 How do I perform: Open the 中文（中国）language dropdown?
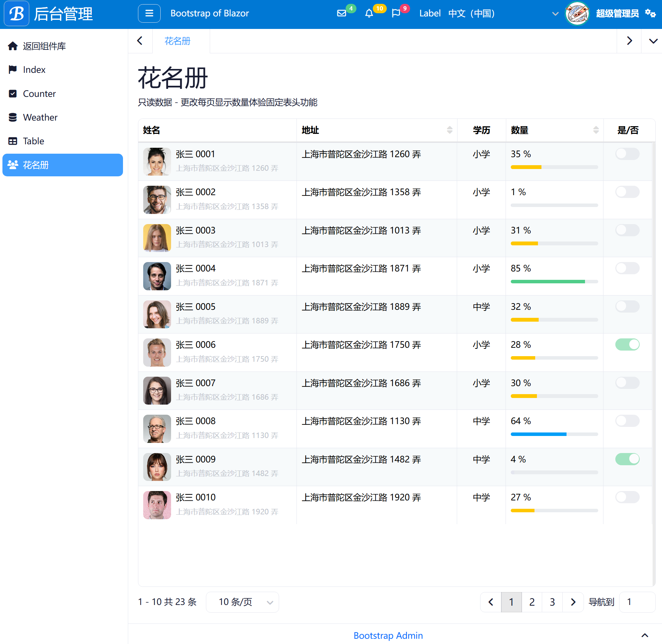tap(503, 14)
